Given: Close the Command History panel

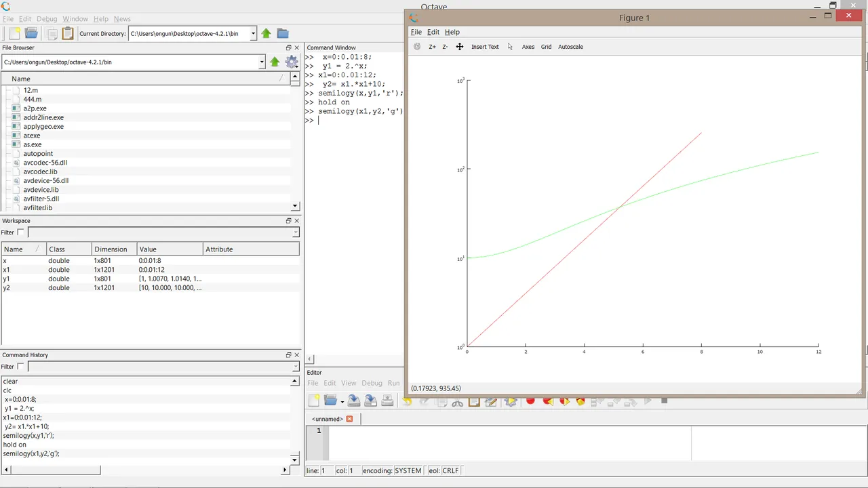Looking at the screenshot, I should pyautogui.click(x=296, y=355).
